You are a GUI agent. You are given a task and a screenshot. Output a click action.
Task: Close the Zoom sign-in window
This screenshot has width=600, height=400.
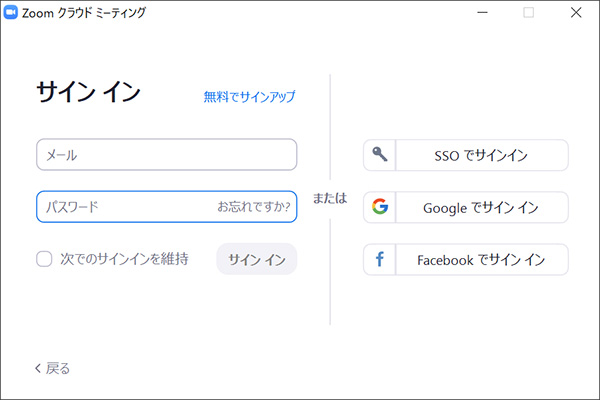click(575, 13)
